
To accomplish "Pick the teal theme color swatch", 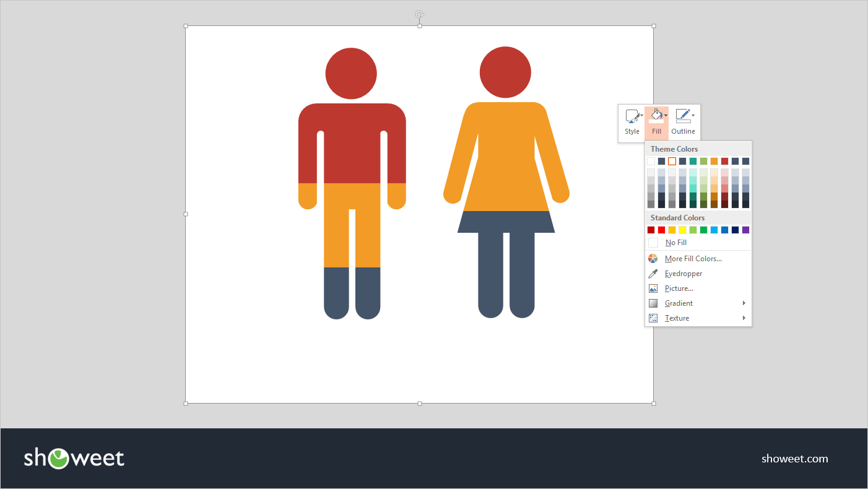I will [x=693, y=162].
